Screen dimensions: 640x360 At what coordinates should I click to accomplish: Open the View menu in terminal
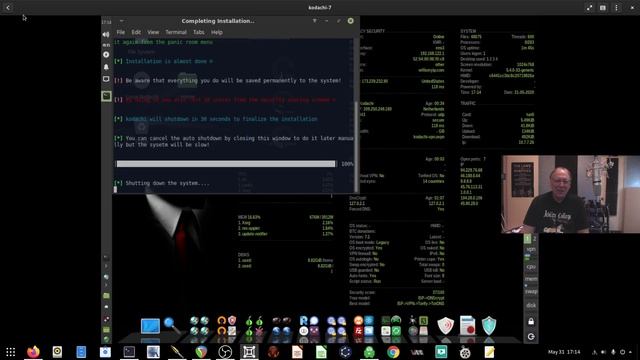coord(153,32)
